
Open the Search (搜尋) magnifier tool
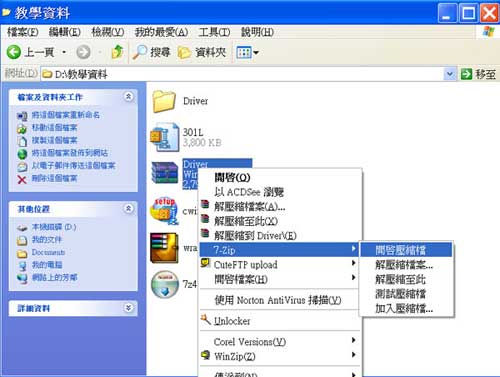pos(151,52)
